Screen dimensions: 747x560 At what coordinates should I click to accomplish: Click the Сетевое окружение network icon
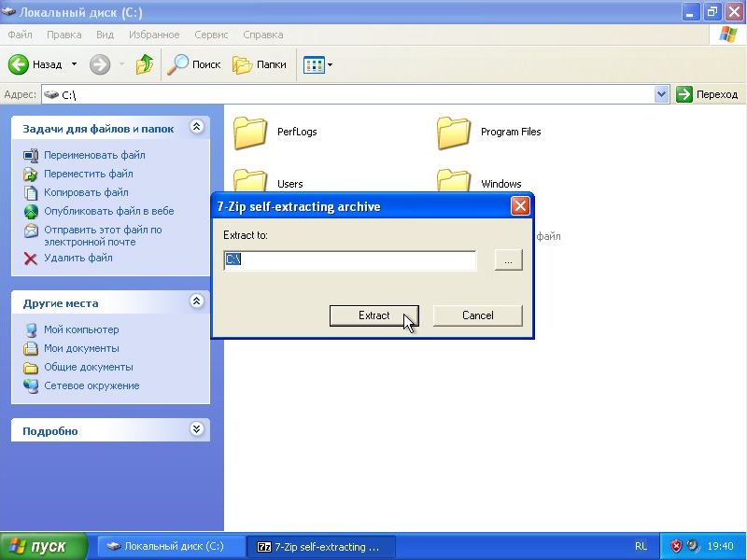coord(31,386)
